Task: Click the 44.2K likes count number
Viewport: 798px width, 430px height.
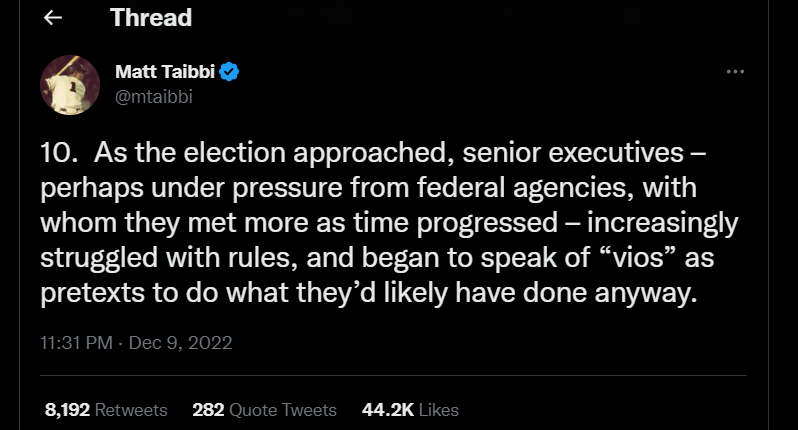Action: tap(382, 409)
